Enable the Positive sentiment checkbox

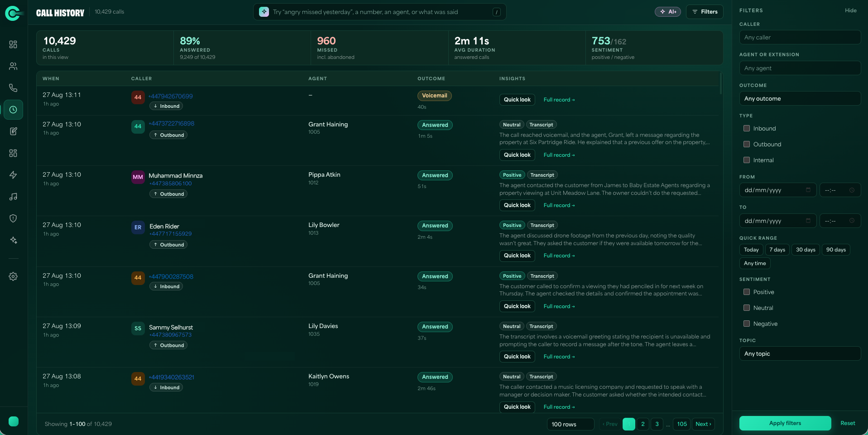pos(747,292)
